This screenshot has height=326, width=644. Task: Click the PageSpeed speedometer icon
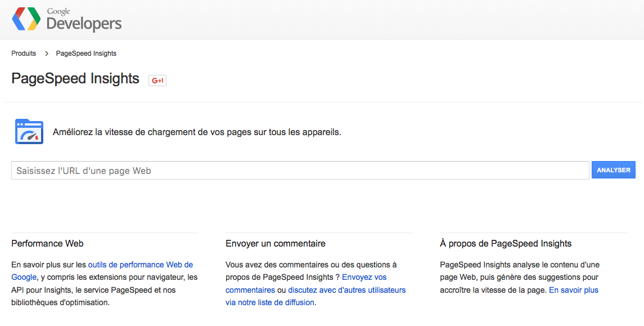29,132
